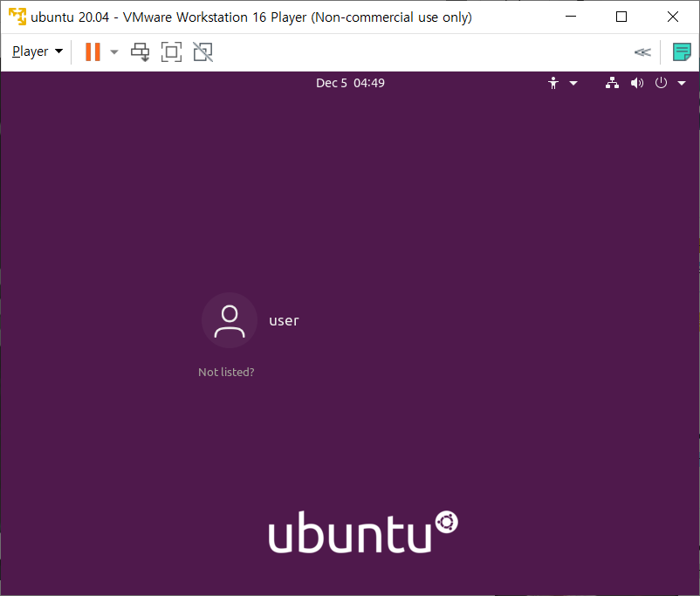Minimize the VMware Player window
Image resolution: width=700 pixels, height=596 pixels.
571,17
